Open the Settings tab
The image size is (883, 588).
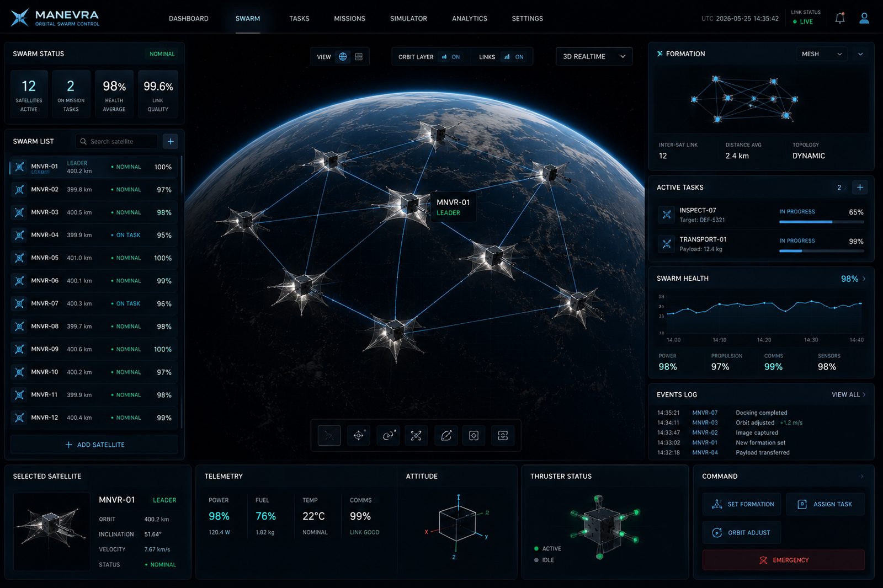pyautogui.click(x=528, y=19)
